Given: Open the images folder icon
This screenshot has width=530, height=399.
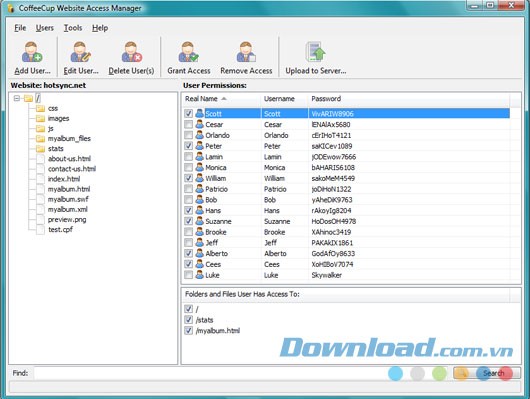Looking at the screenshot, I should point(41,119).
